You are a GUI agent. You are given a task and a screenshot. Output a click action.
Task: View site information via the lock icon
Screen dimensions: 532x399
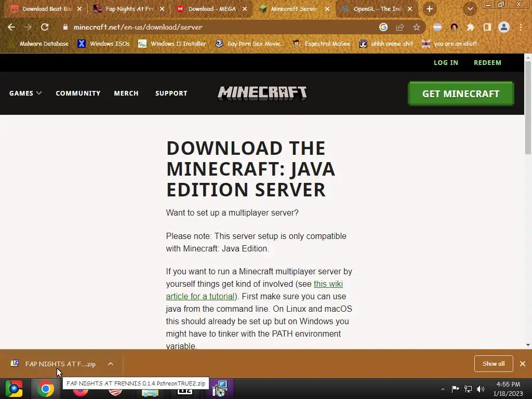tap(65, 27)
